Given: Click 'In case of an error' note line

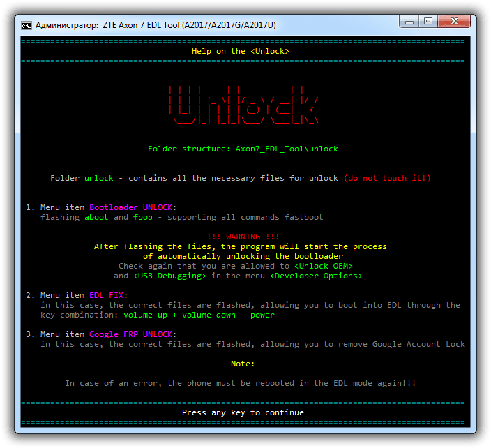Looking at the screenshot, I should tap(241, 384).
